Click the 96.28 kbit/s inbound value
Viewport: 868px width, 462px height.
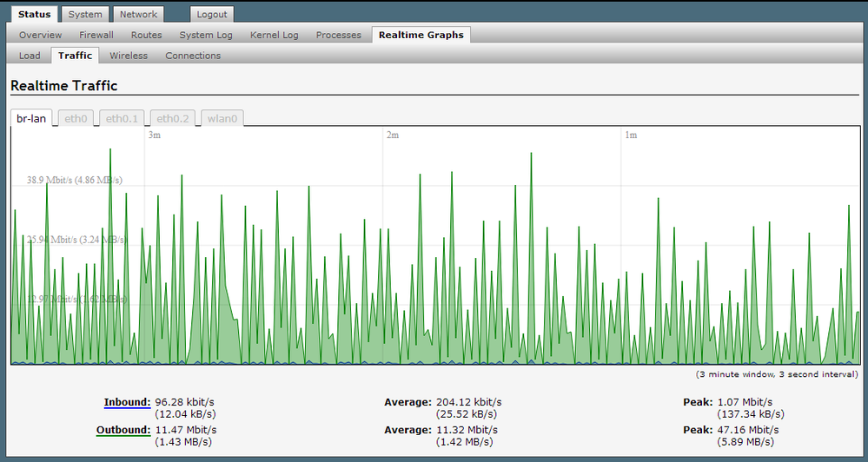pyautogui.click(x=184, y=402)
